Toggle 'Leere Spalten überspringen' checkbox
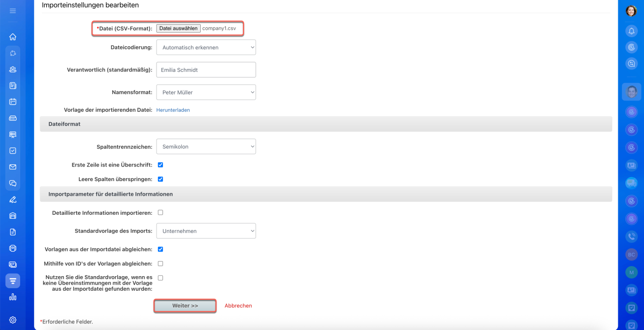The height and width of the screenshot is (330, 644). [160, 179]
